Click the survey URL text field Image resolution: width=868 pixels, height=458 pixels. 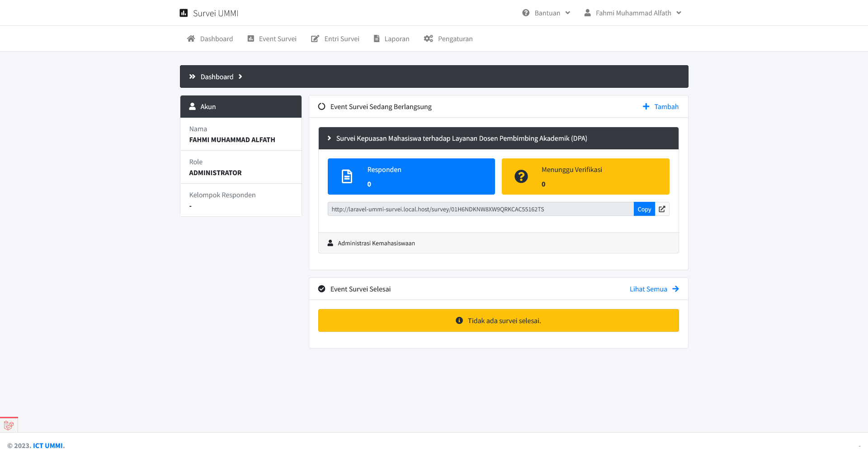pos(480,209)
